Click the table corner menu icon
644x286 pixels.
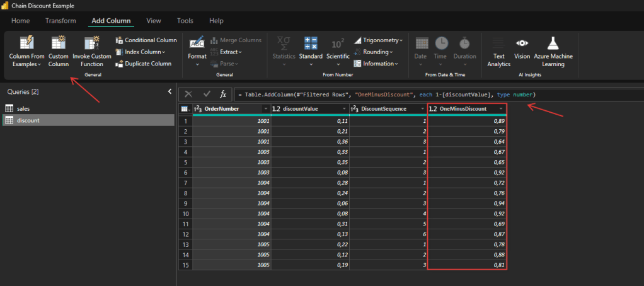pos(186,109)
